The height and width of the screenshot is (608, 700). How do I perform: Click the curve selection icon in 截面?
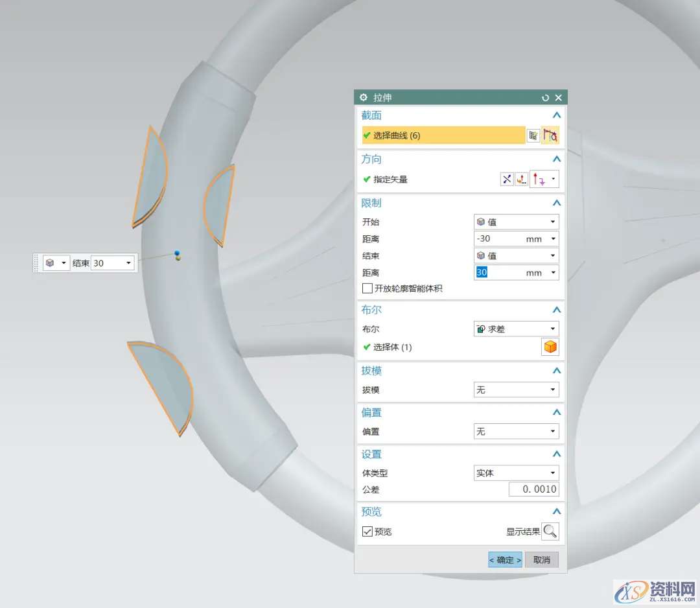pyautogui.click(x=550, y=135)
